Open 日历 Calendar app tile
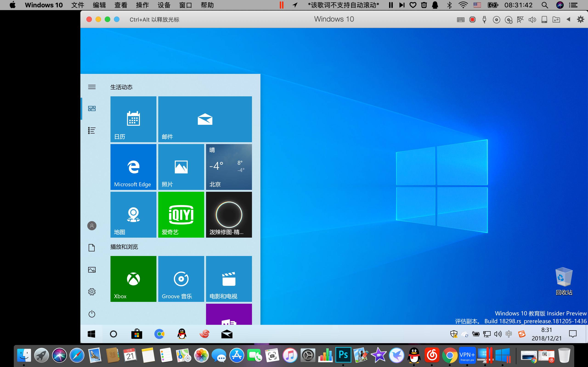 133,120
